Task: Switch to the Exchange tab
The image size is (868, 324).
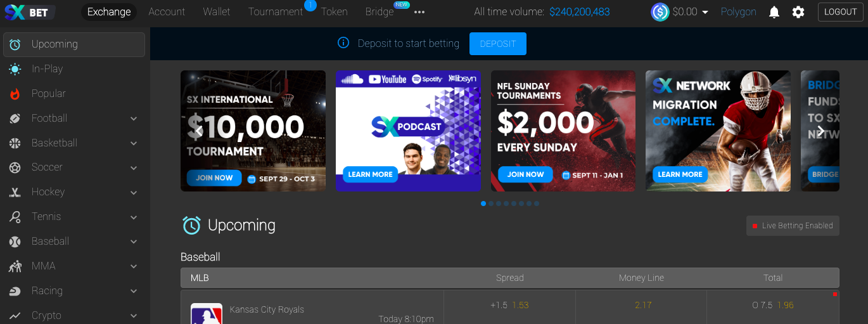Action: [x=109, y=12]
